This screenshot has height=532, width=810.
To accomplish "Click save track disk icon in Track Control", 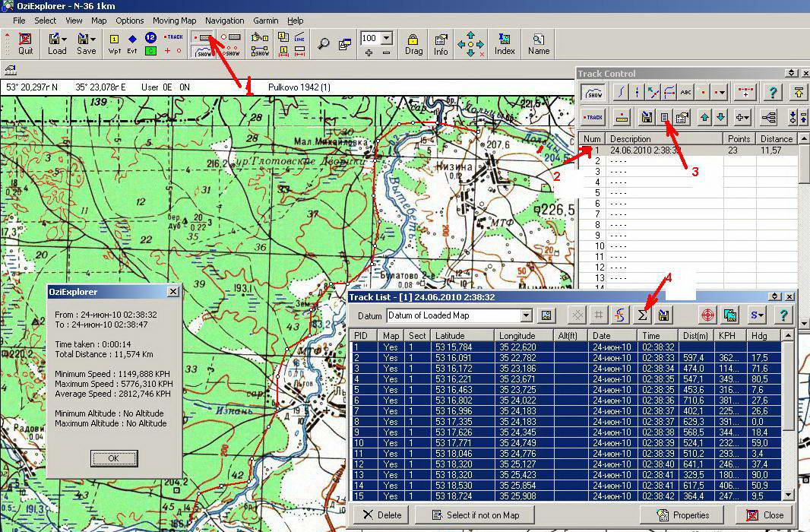I will [646, 118].
